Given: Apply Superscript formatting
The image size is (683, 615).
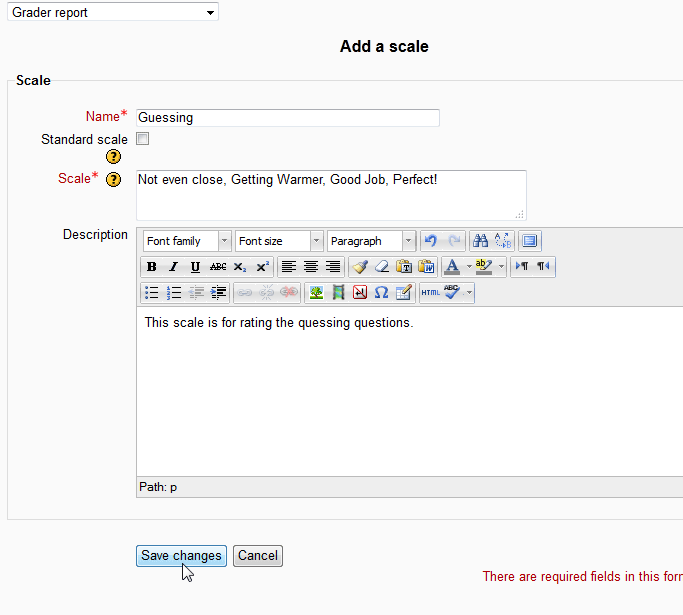Looking at the screenshot, I should click(262, 267).
